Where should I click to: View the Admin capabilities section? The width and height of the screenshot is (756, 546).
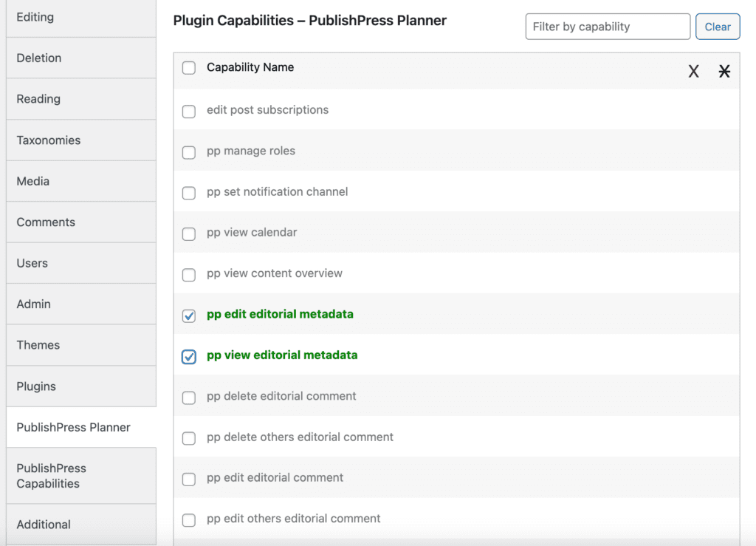[81, 304]
